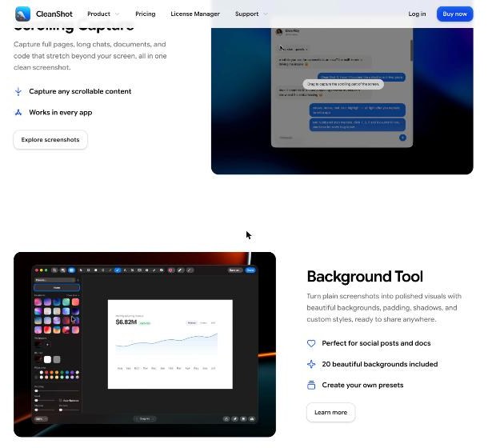Click the sparkle icon beside 20 beautiful backgrounds

(311, 364)
